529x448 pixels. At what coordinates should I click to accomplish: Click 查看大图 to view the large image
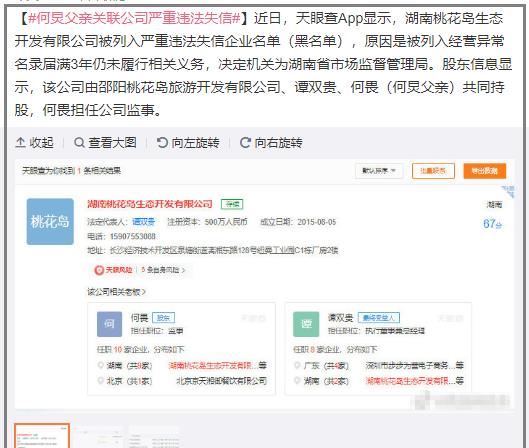105,143
